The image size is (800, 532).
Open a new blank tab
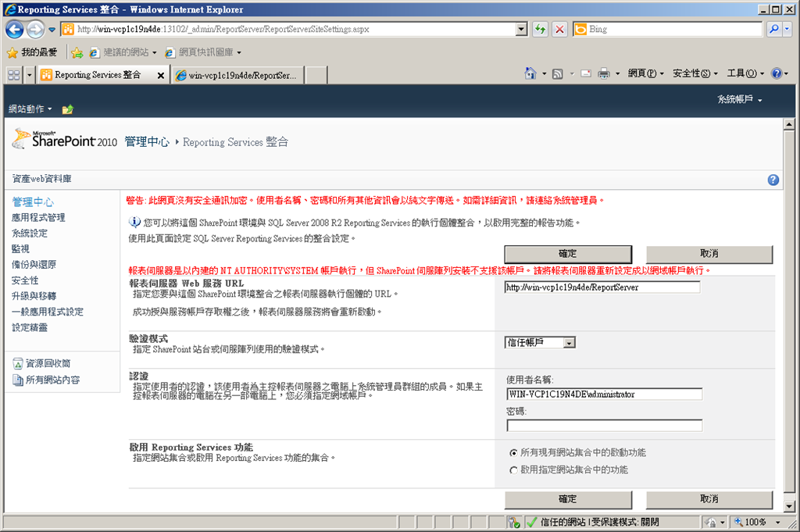(x=316, y=76)
